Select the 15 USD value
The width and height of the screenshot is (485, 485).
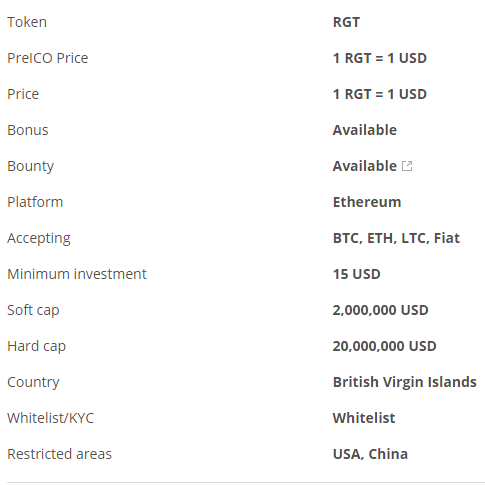(357, 274)
